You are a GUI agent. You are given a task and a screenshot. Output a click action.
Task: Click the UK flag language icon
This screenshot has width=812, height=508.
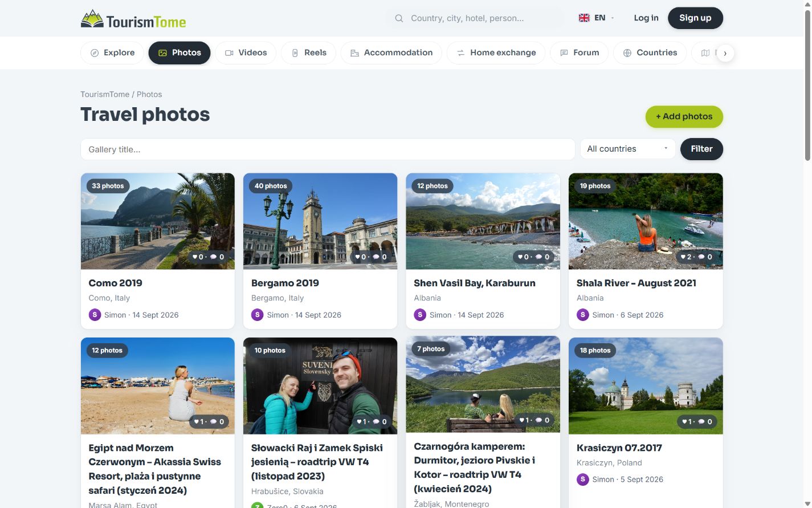[x=584, y=18]
